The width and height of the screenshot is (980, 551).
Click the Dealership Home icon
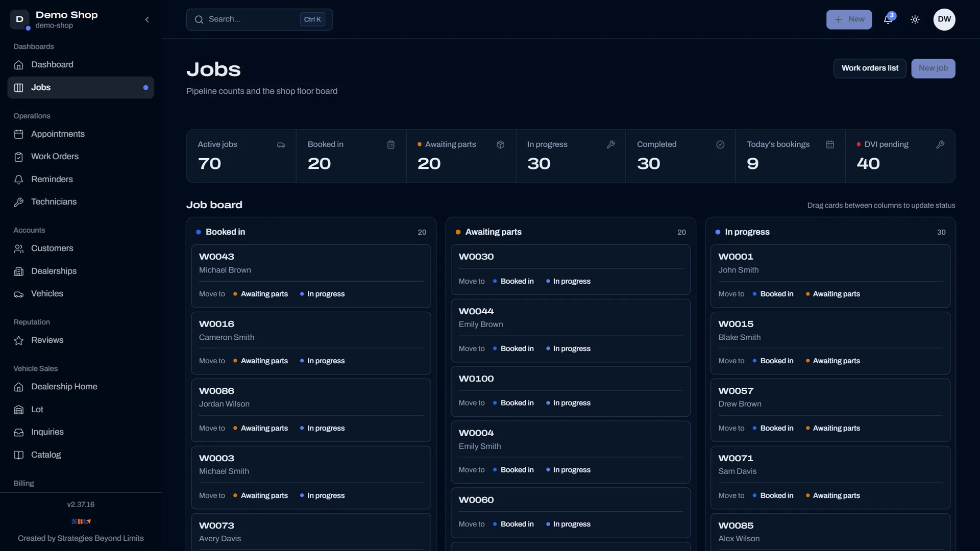(19, 387)
